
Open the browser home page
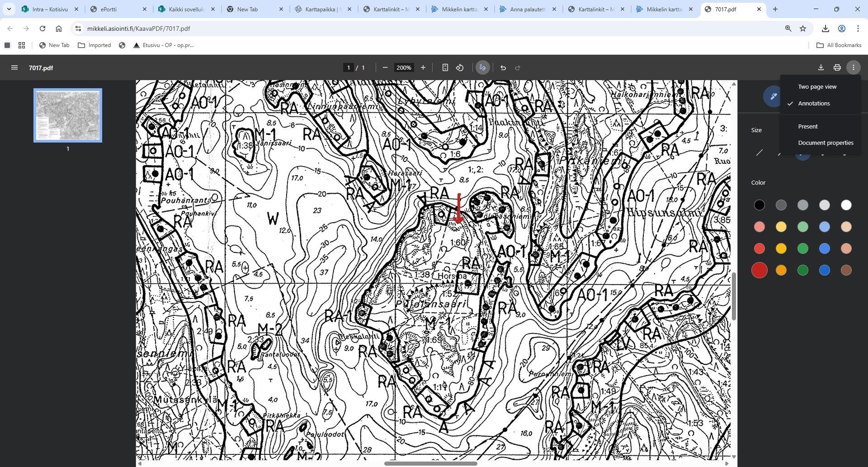(59, 29)
